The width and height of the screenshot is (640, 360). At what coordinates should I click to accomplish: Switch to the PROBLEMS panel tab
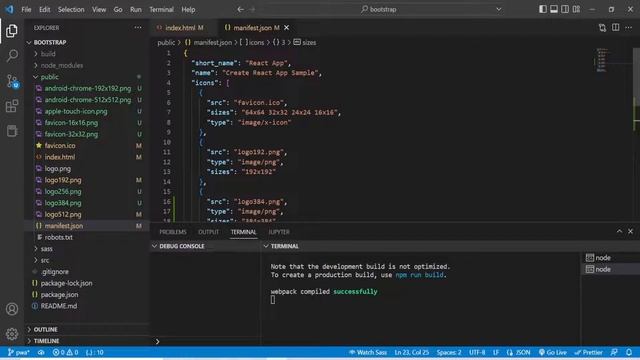[173, 232]
